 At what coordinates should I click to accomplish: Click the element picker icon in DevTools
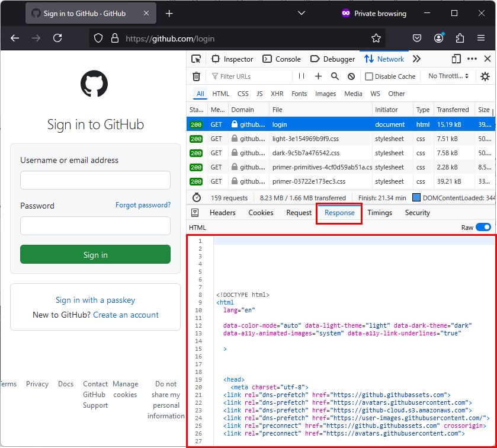pyautogui.click(x=196, y=59)
